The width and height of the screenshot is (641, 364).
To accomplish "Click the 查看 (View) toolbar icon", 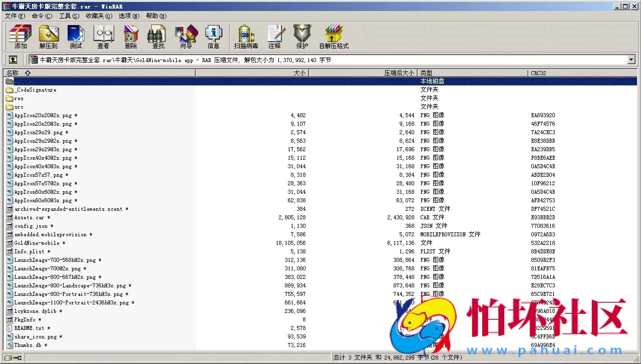I will click(103, 37).
